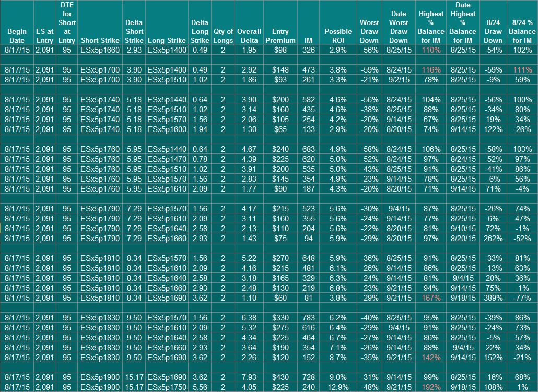Select the '122%' 8/24 draw down cell
The image size is (538, 392).
tap(493, 129)
